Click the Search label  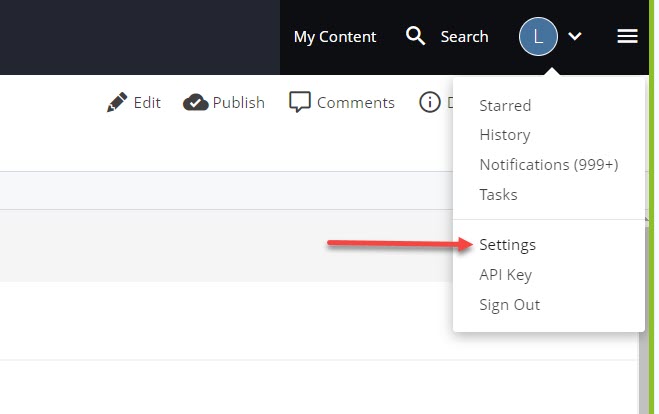[464, 37]
